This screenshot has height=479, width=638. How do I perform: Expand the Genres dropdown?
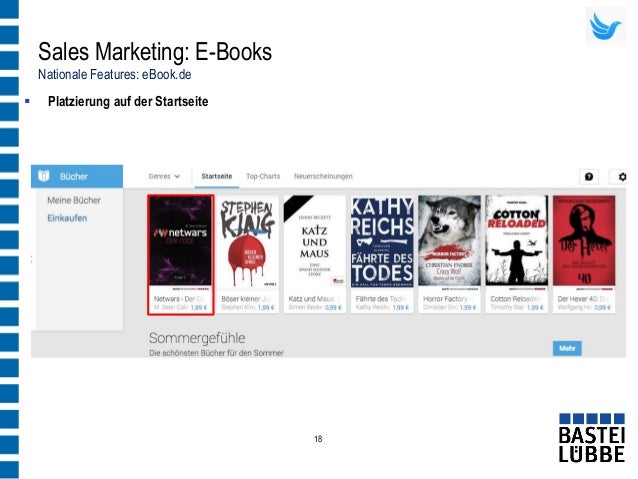coord(164,176)
